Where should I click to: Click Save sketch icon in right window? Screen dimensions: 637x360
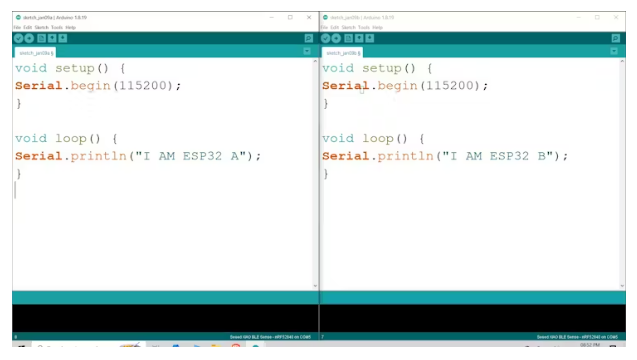click(x=370, y=39)
